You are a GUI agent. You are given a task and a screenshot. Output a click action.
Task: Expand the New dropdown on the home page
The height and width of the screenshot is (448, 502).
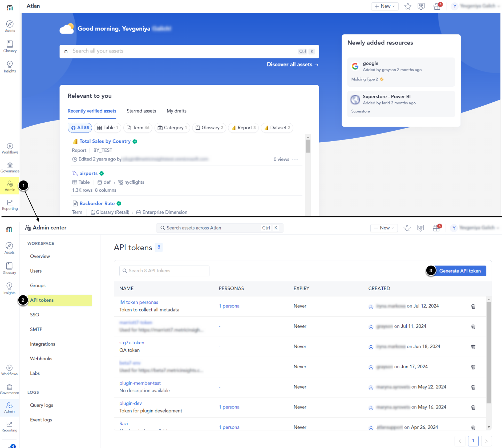pos(385,6)
